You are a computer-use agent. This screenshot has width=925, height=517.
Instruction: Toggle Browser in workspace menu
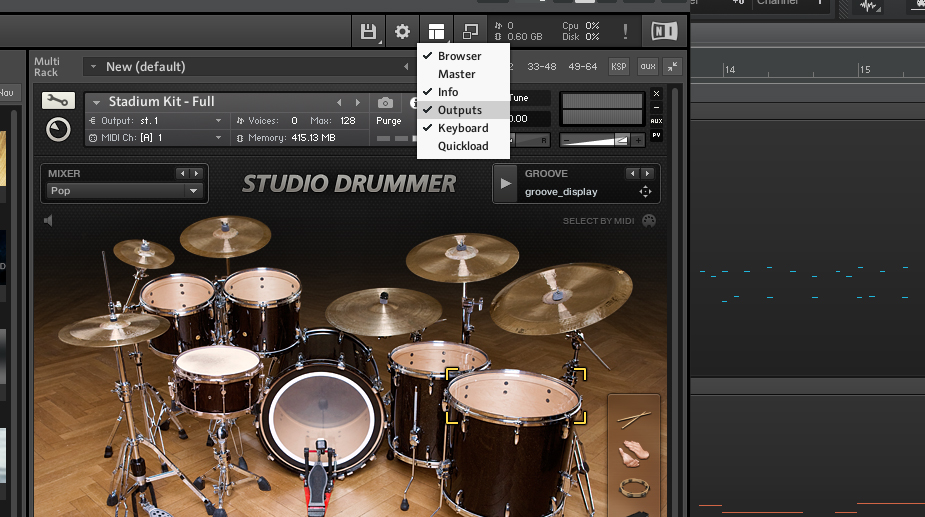pyautogui.click(x=463, y=56)
